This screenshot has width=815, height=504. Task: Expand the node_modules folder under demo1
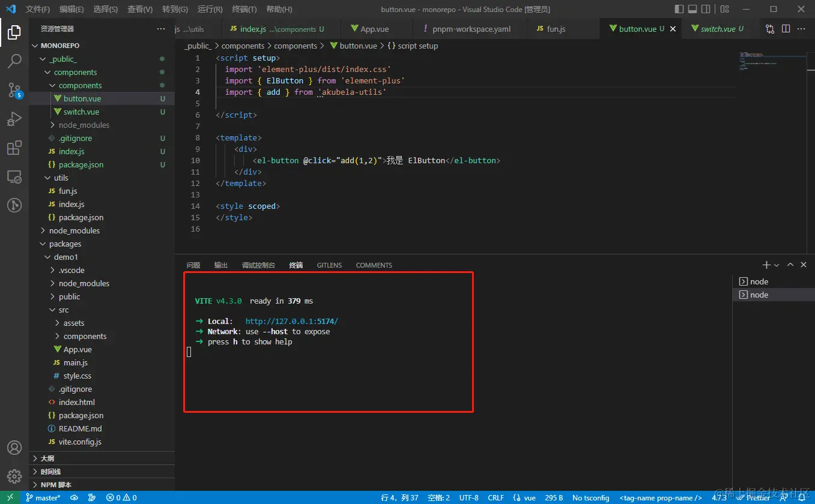pos(83,283)
